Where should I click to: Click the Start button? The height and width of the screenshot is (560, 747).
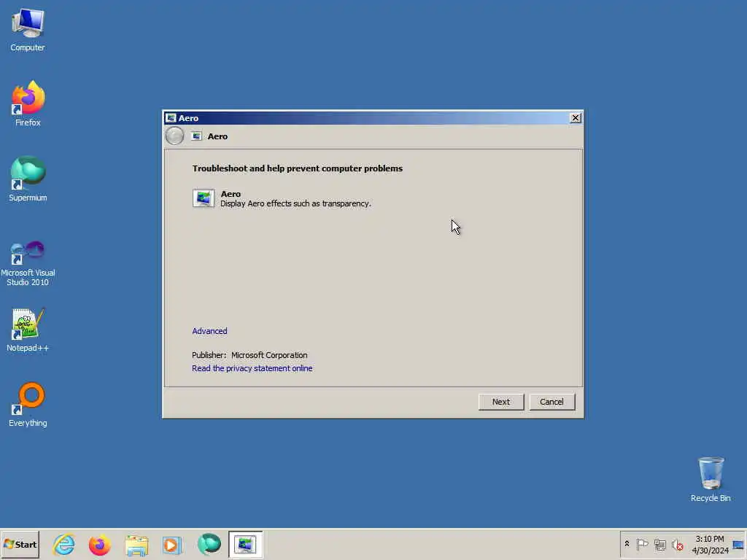[20, 544]
